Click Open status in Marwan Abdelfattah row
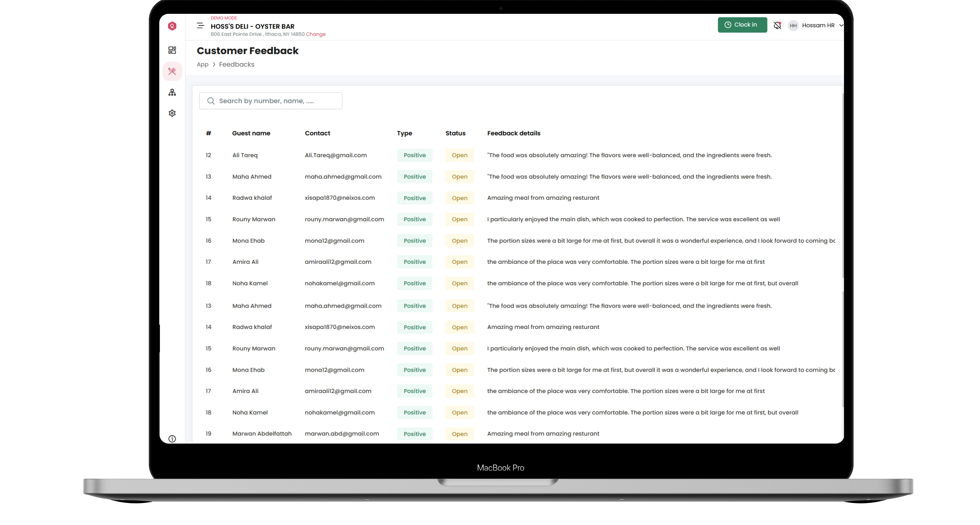 tap(460, 434)
